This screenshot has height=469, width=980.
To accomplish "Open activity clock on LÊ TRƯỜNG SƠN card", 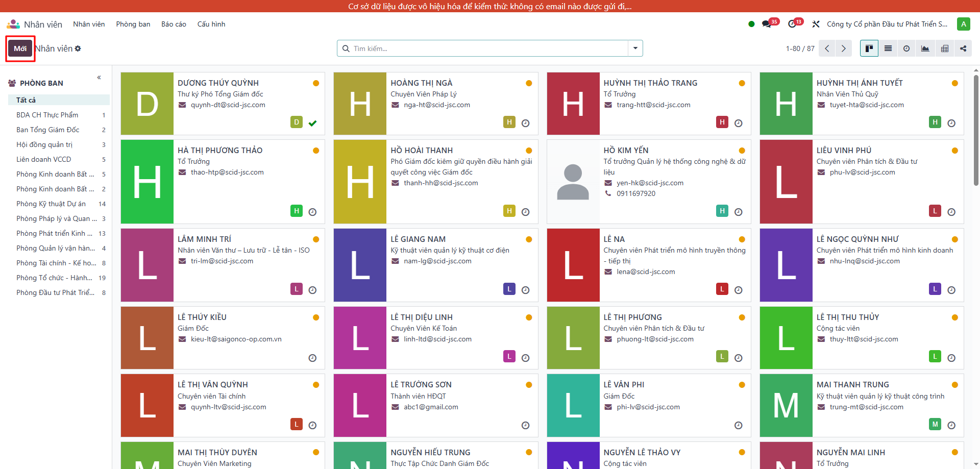I will coord(526,425).
